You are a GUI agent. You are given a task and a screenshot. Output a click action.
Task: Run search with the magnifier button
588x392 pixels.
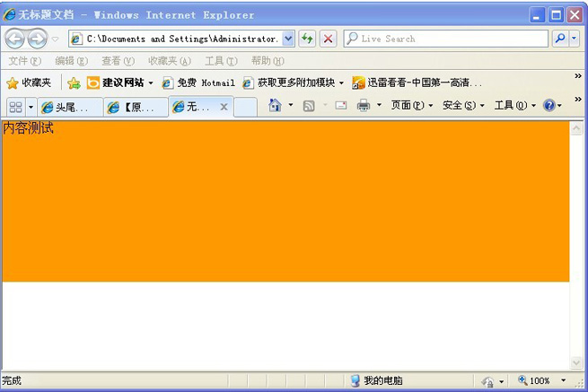click(560, 39)
